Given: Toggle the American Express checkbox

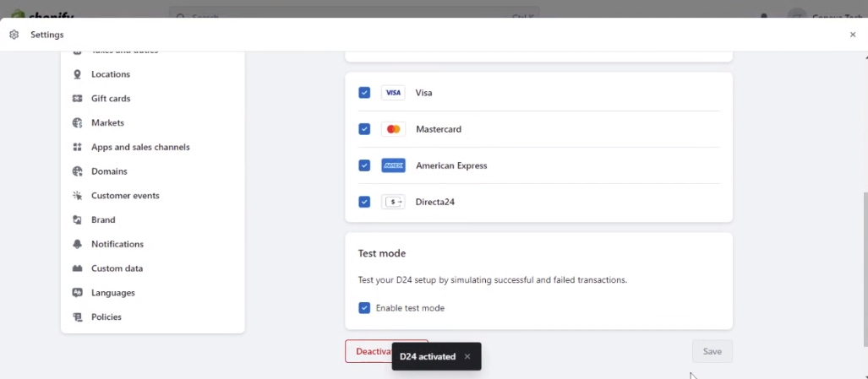Looking at the screenshot, I should click(364, 165).
